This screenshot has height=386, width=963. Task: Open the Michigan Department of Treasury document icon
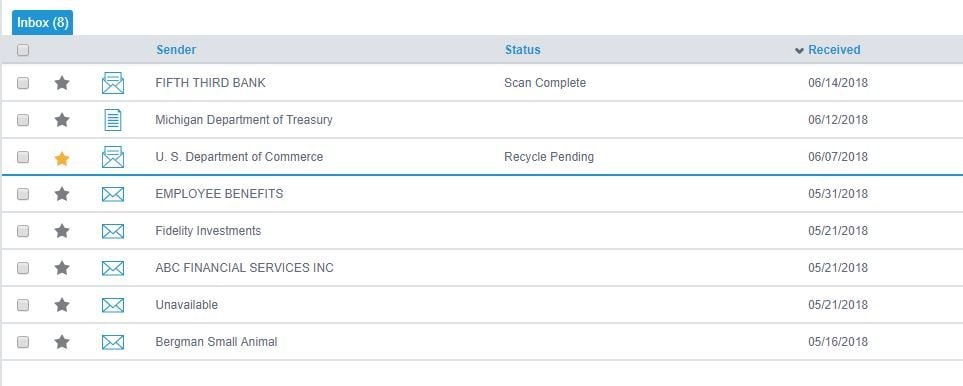point(113,120)
